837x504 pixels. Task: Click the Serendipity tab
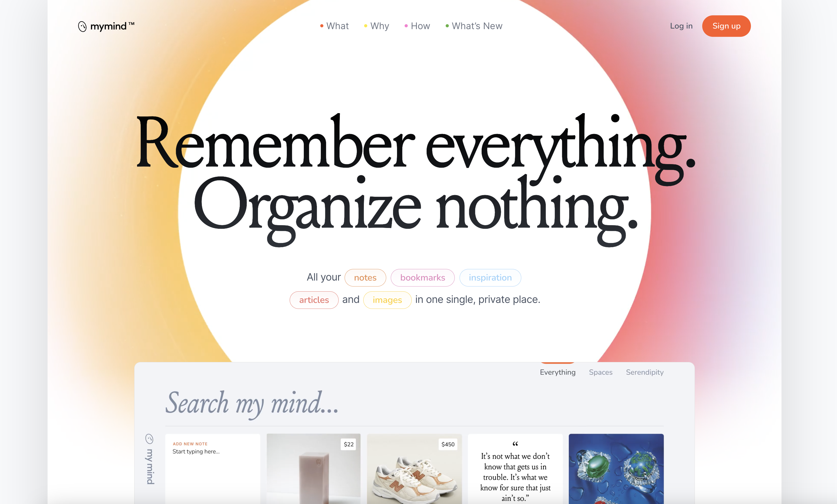click(x=644, y=372)
